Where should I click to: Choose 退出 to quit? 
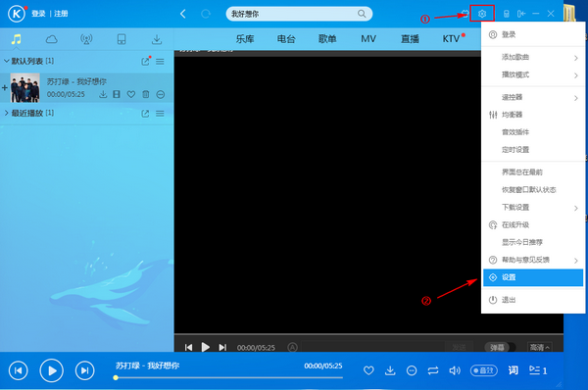click(532, 300)
